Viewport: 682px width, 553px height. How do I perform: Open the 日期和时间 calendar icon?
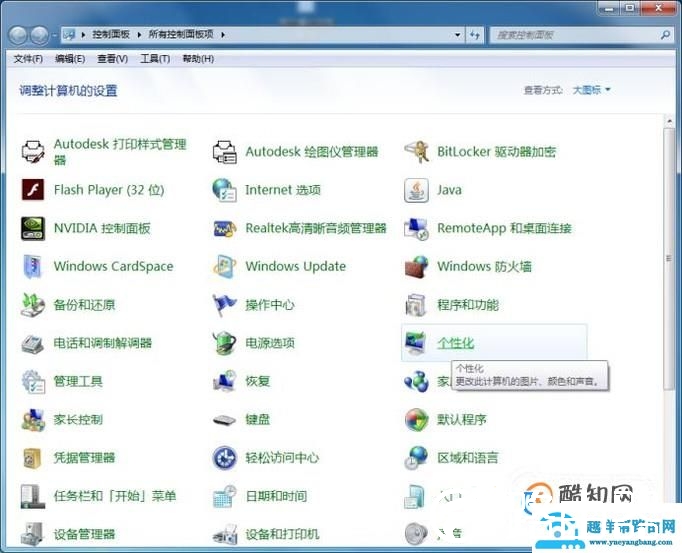tap(225, 496)
